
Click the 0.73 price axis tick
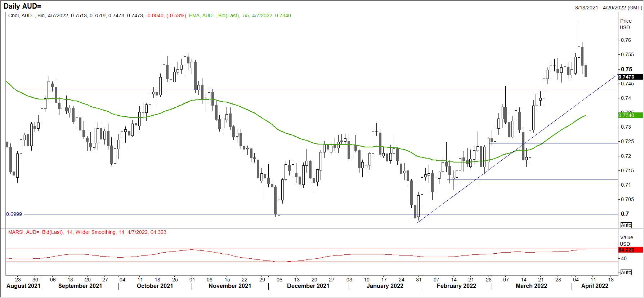[x=626, y=127]
